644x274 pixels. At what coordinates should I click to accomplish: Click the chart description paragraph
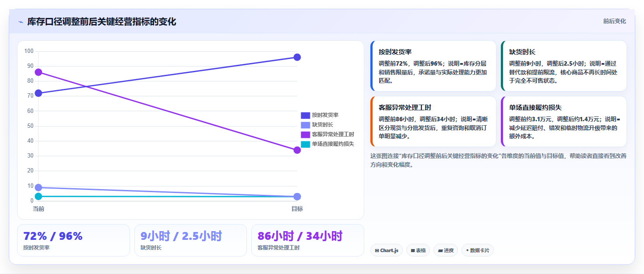[x=498, y=160]
